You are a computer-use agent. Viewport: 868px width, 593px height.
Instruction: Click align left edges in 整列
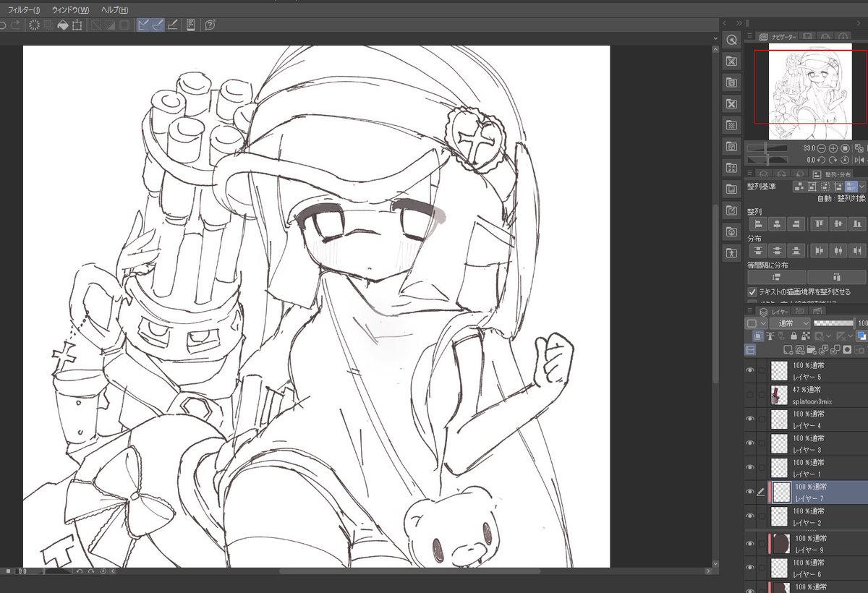point(758,224)
